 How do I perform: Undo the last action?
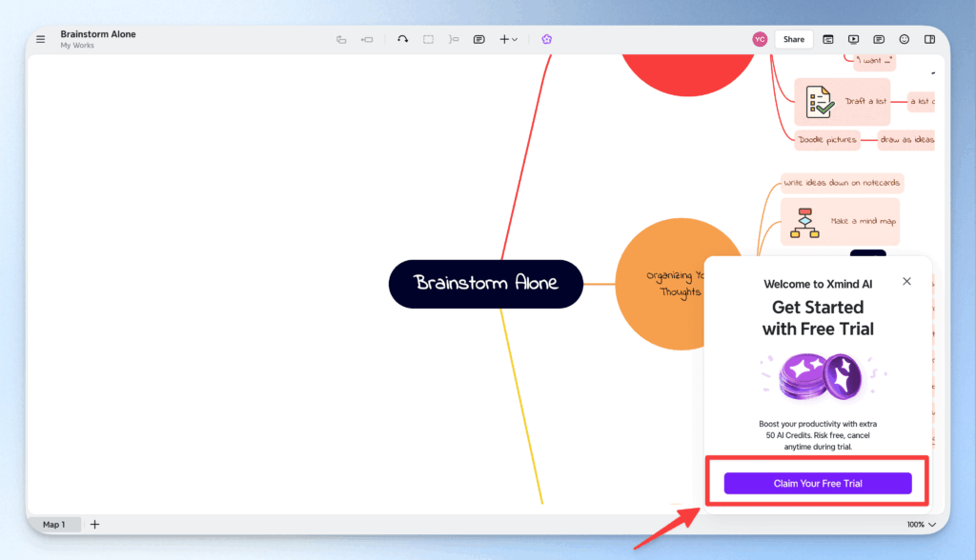pos(402,39)
